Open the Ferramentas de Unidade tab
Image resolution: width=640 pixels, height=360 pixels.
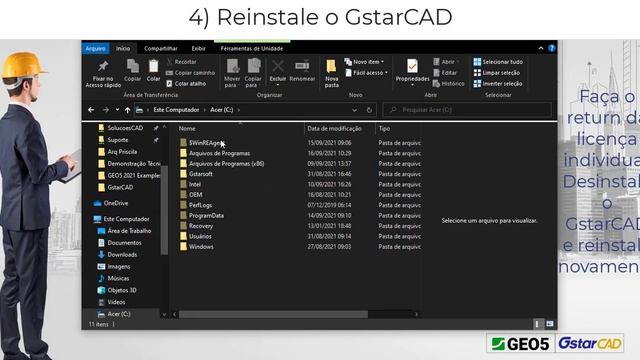(252, 48)
